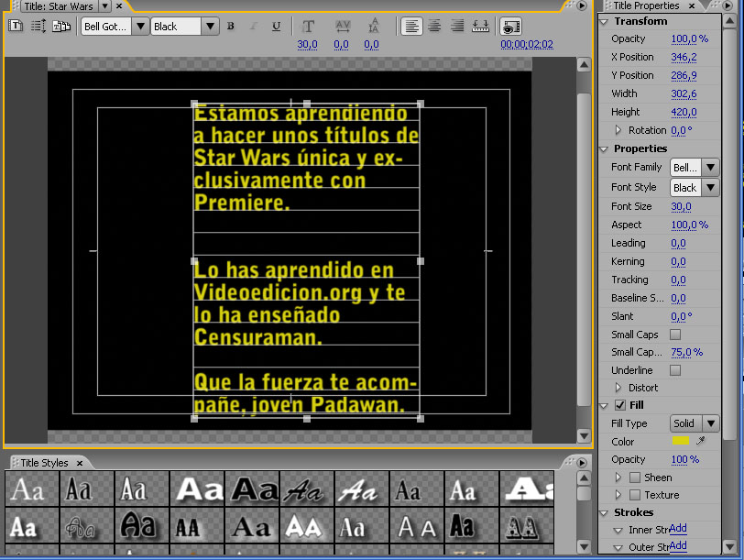The image size is (744, 560).
Task: Click the yellow fill Color swatch
Action: point(680,442)
